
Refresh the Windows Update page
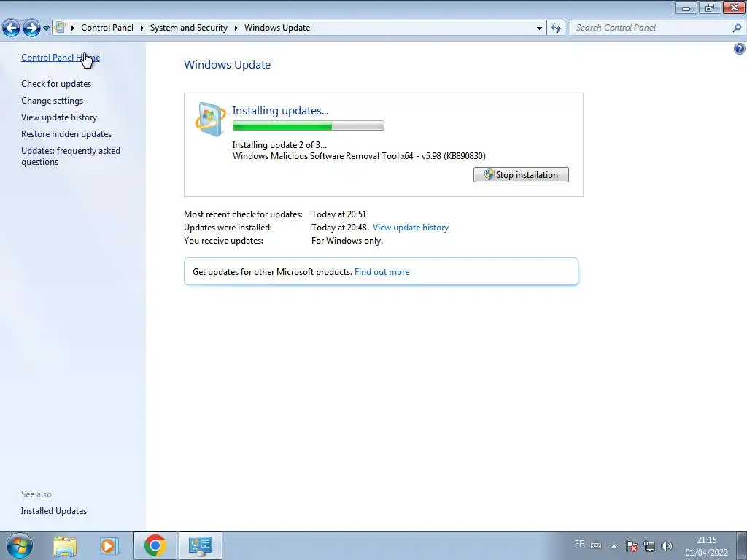(556, 28)
